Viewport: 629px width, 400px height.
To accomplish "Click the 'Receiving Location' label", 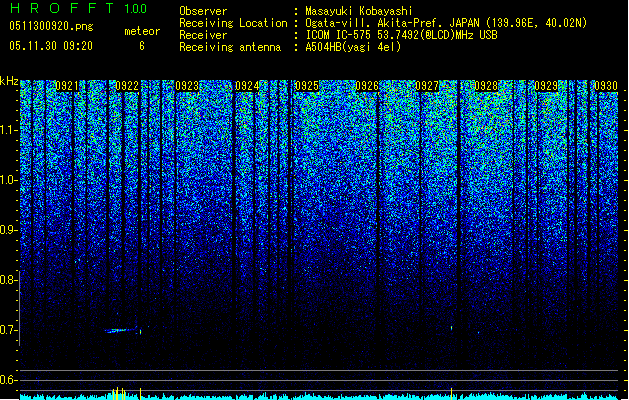I will tap(233, 23).
